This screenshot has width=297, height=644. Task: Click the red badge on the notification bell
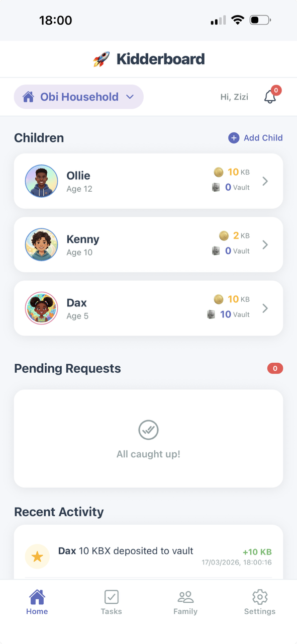tap(275, 91)
